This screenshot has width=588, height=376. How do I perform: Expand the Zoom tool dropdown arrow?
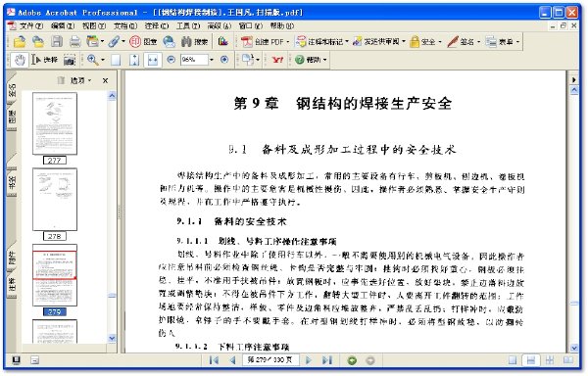tap(103, 60)
